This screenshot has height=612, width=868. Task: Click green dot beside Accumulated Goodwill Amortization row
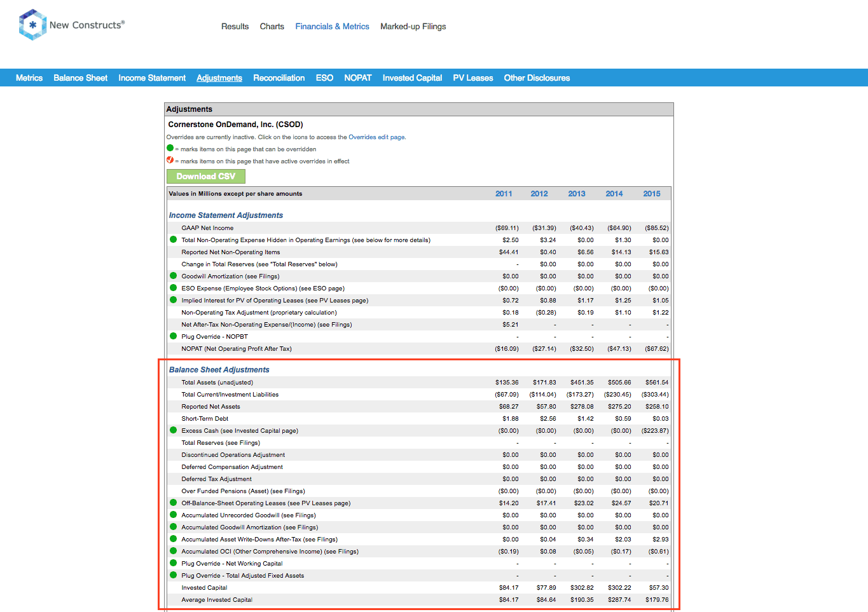pos(173,527)
